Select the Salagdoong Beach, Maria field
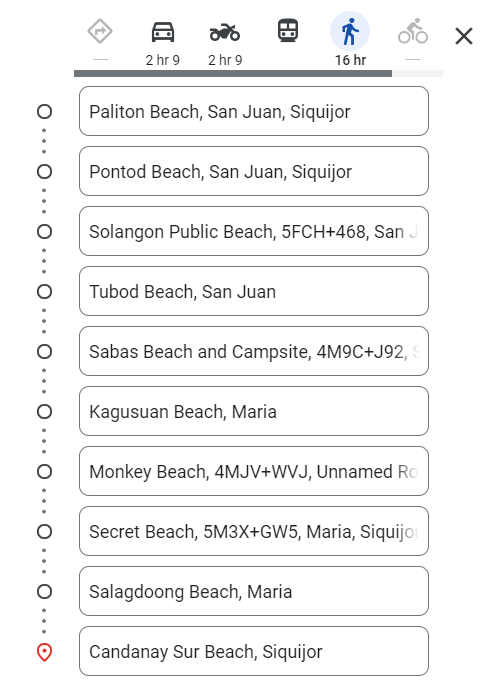 [254, 591]
